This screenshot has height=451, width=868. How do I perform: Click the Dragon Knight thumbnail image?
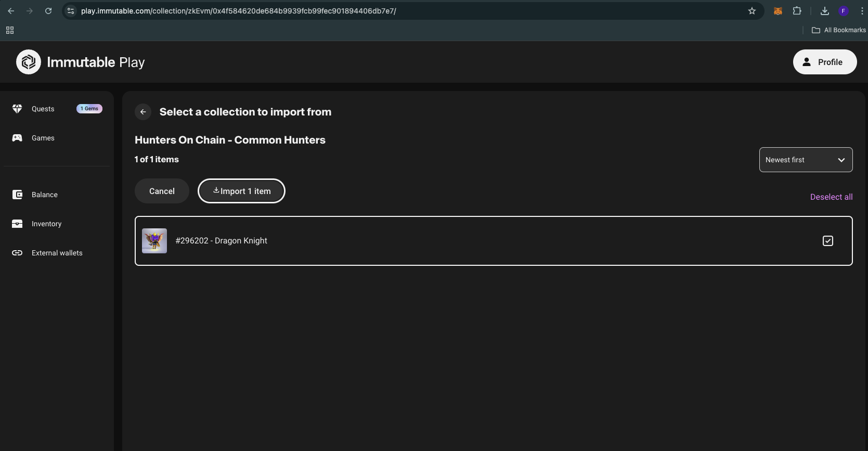point(154,241)
